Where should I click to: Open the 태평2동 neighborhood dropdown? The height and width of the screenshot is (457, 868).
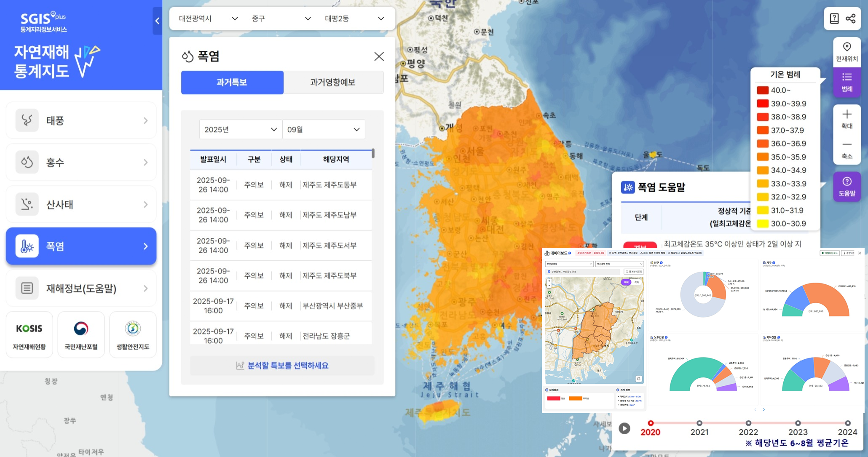point(354,19)
